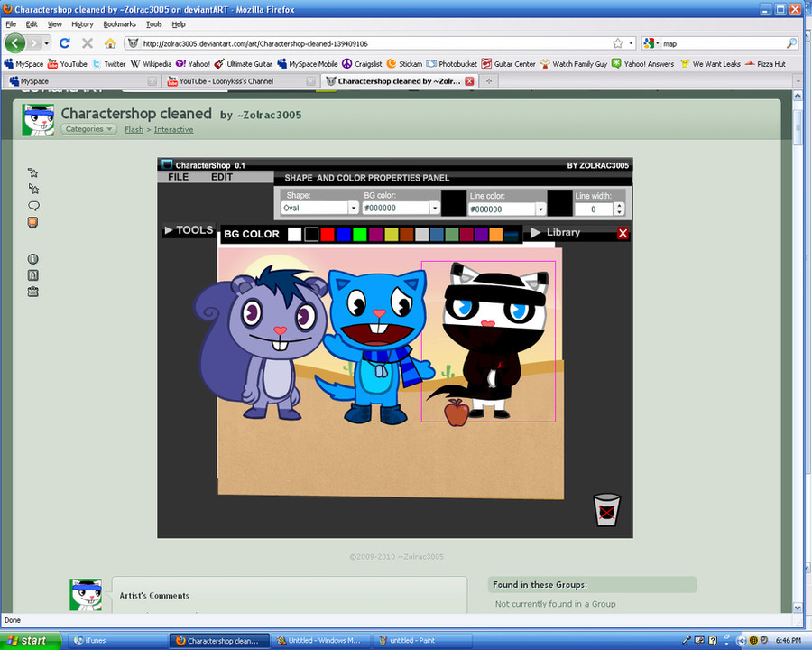Switch to the MySpace tab
Viewport: 812px width, 650px height.
click(82, 81)
